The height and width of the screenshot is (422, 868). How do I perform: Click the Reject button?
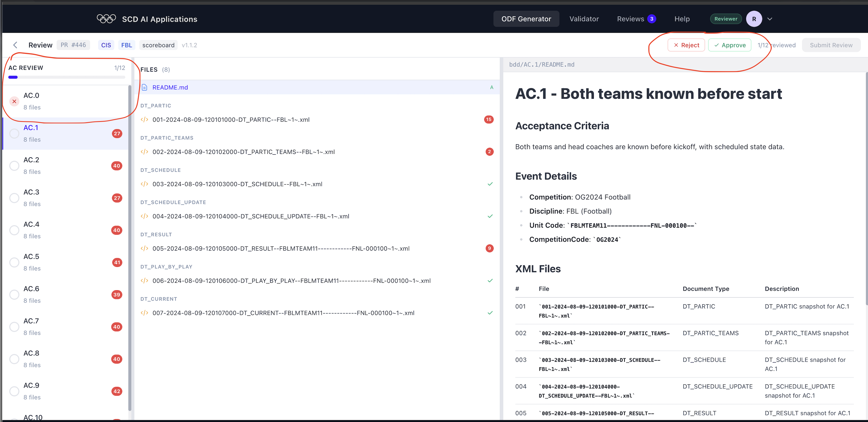(x=686, y=45)
